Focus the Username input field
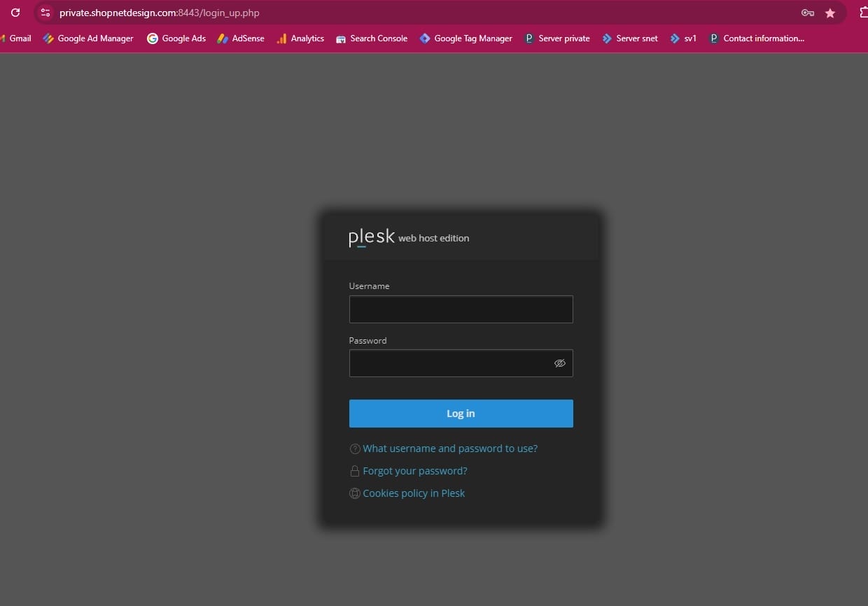This screenshot has width=868, height=606. [x=461, y=309]
